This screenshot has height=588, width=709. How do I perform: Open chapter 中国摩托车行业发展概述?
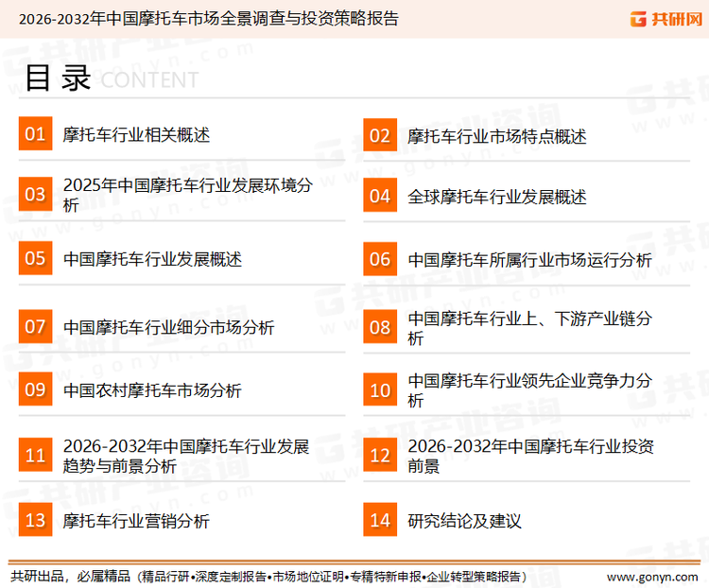152,259
